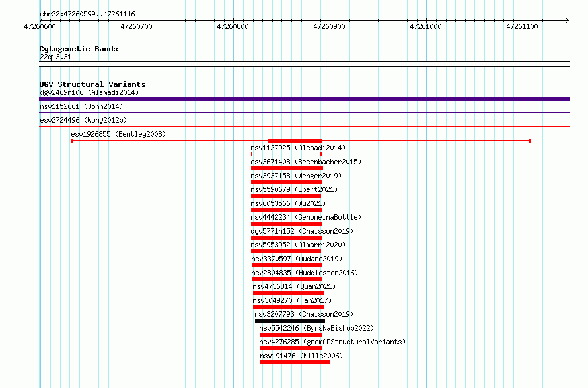Viewport: 588px width, 388px height.
Task: Click the black nsv3207793 variant bar
Action: (x=290, y=321)
